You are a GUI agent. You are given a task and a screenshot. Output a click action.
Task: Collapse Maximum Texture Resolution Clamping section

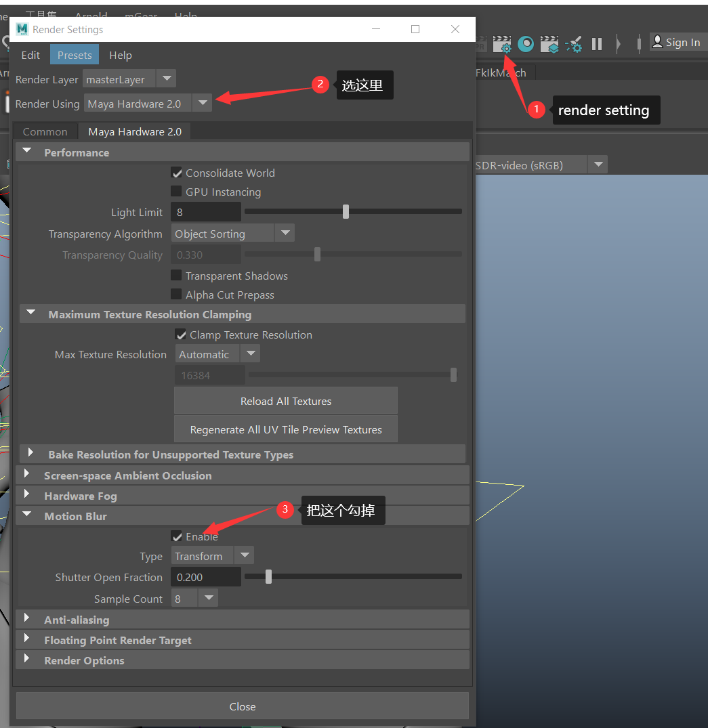pyautogui.click(x=31, y=314)
